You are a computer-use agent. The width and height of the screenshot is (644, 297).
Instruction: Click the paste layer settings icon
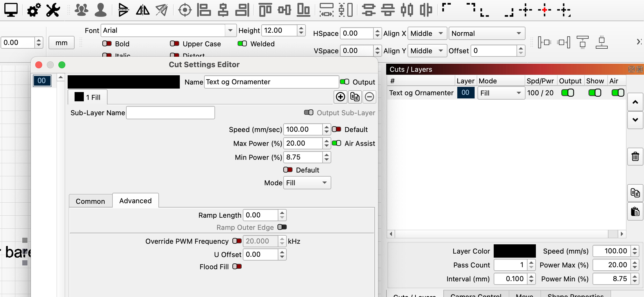pos(635,212)
